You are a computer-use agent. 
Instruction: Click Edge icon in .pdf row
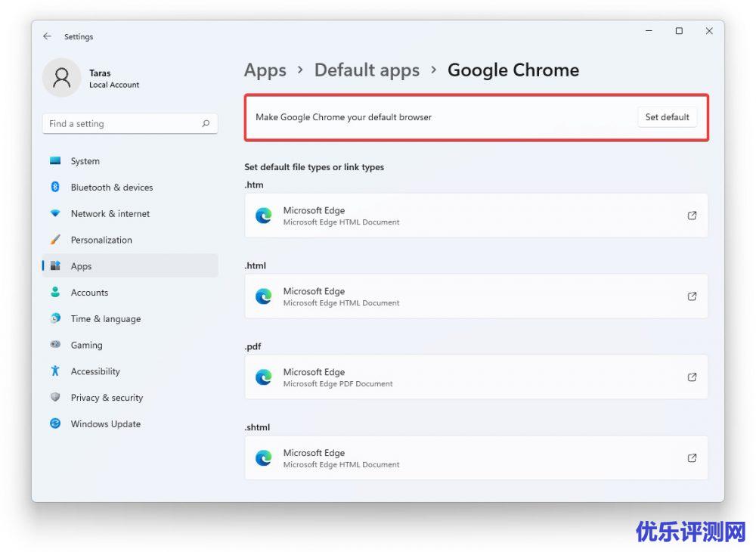tap(264, 377)
